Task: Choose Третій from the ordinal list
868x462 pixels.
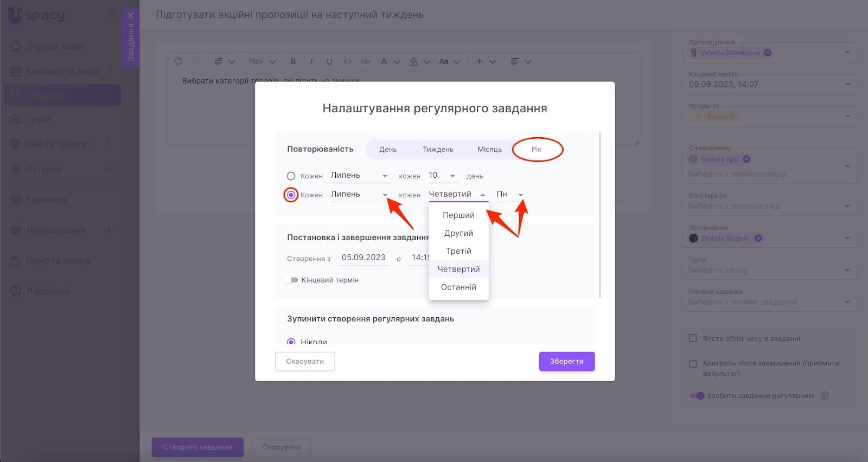Action: (x=458, y=251)
